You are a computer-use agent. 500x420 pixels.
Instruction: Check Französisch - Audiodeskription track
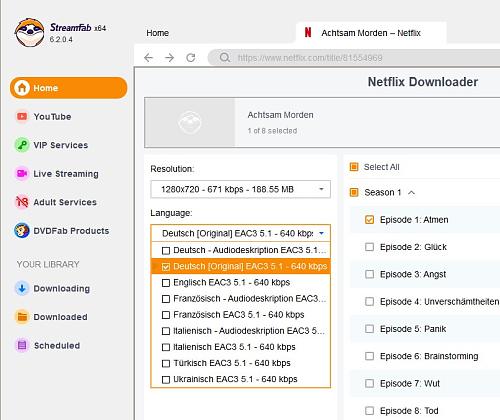[166, 299]
